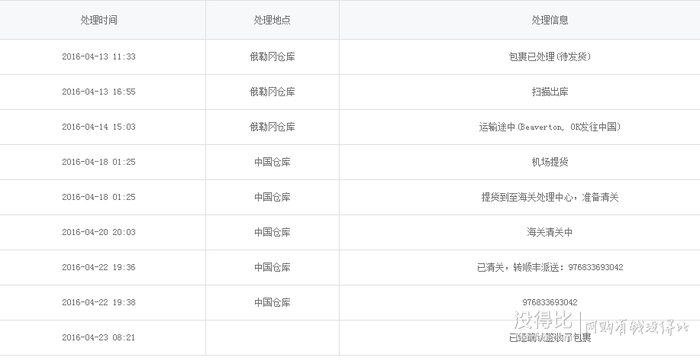
Task: Click the 没得比 watermark logo
Action: click(x=543, y=320)
